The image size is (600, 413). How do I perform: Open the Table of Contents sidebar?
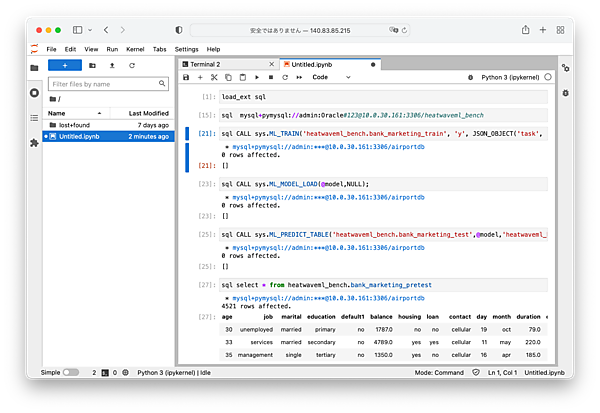34,118
